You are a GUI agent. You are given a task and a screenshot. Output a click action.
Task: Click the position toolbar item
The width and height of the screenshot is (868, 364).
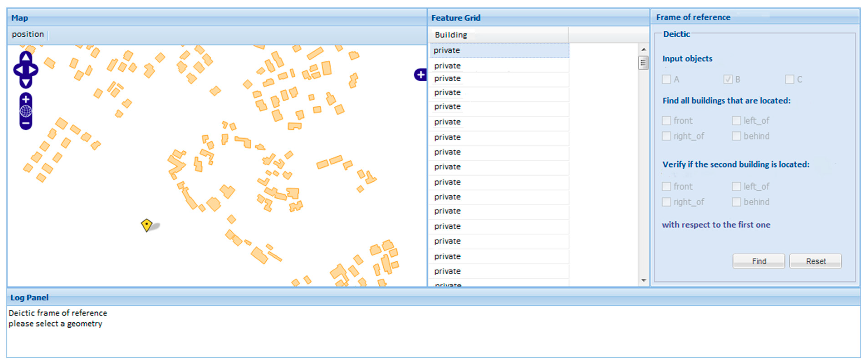click(28, 34)
